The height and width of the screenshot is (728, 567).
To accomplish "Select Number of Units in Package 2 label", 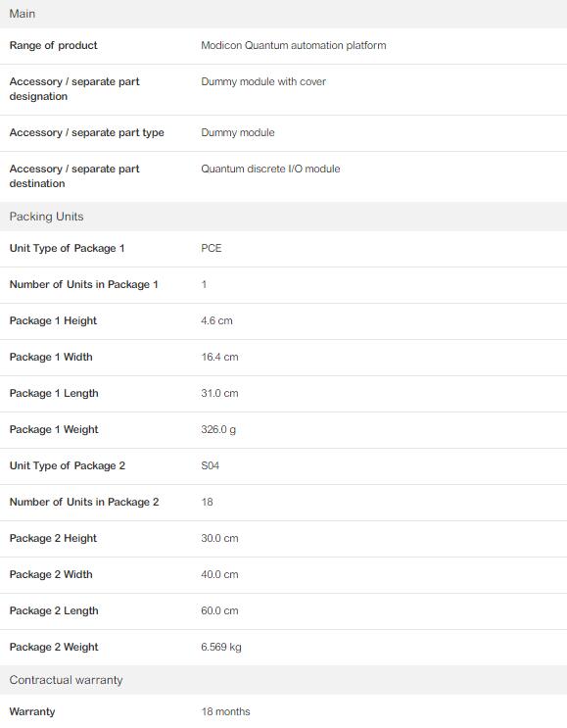I will [84, 502].
